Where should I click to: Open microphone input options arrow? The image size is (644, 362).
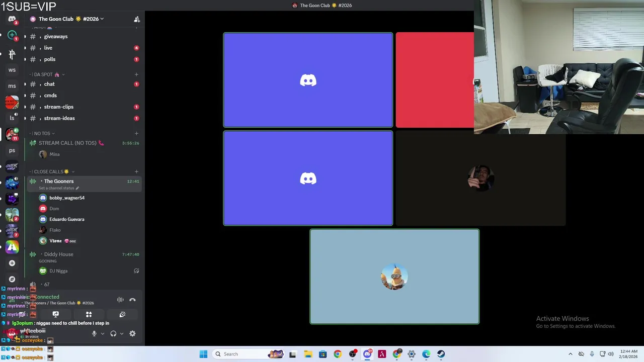coord(103,333)
